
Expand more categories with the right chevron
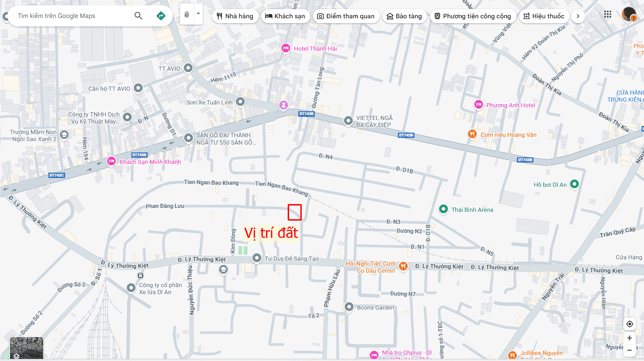point(578,16)
